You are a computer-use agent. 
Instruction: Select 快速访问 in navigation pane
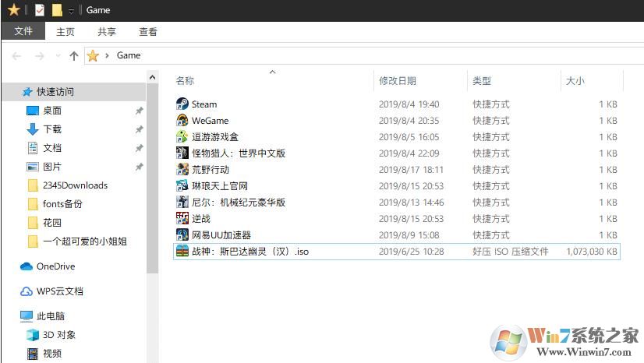click(x=73, y=91)
